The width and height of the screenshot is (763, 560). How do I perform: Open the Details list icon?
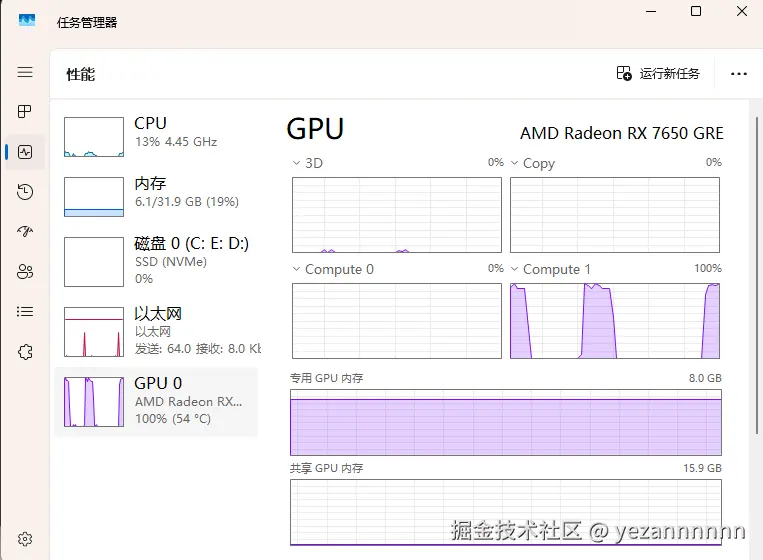[x=25, y=312]
